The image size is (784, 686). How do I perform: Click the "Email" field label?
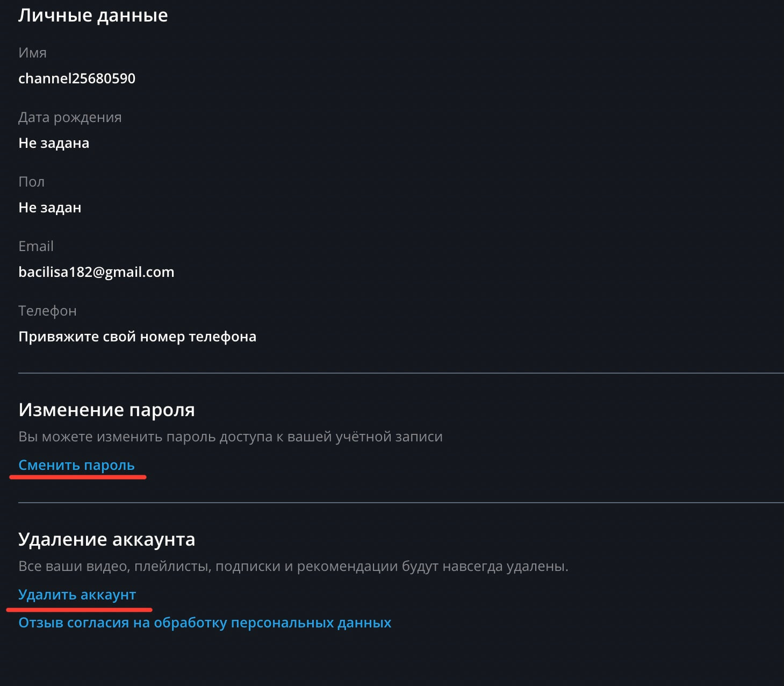[36, 246]
